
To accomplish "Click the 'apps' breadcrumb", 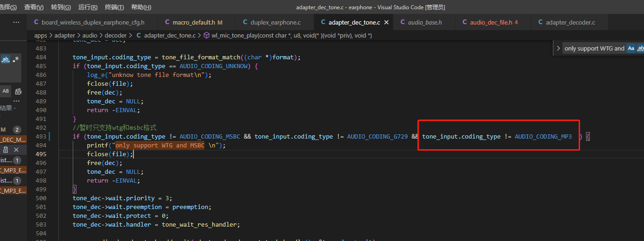I will tap(41, 35).
